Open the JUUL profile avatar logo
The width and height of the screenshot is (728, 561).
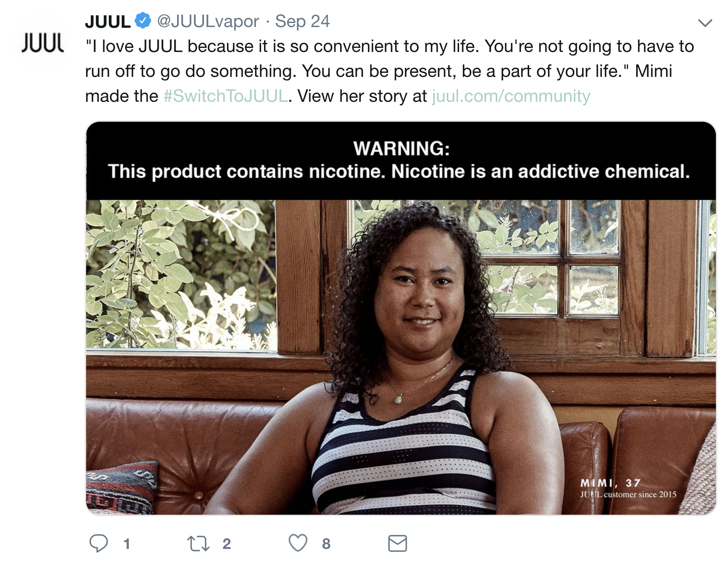(43, 43)
